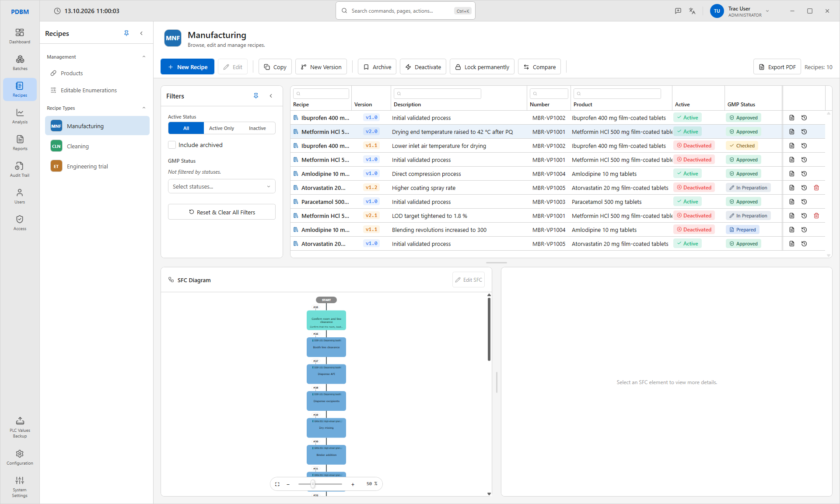View history of Metformin v2.0 recipe
Image resolution: width=840 pixels, height=504 pixels.
coord(804,132)
